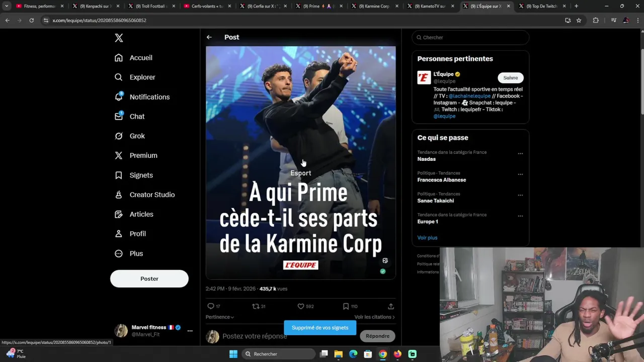
Task: Click Voir plus under trends
Action: pyautogui.click(x=427, y=238)
